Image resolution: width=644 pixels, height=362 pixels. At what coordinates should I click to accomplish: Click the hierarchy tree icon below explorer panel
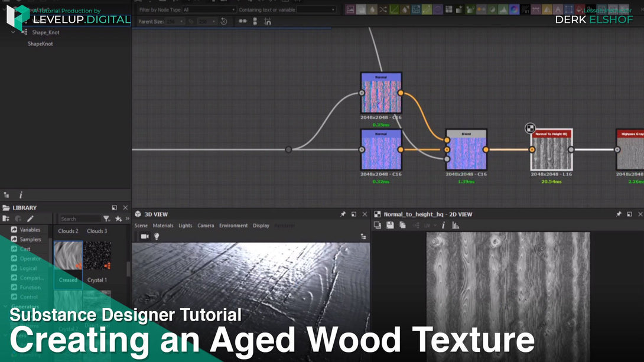[x=6, y=195]
